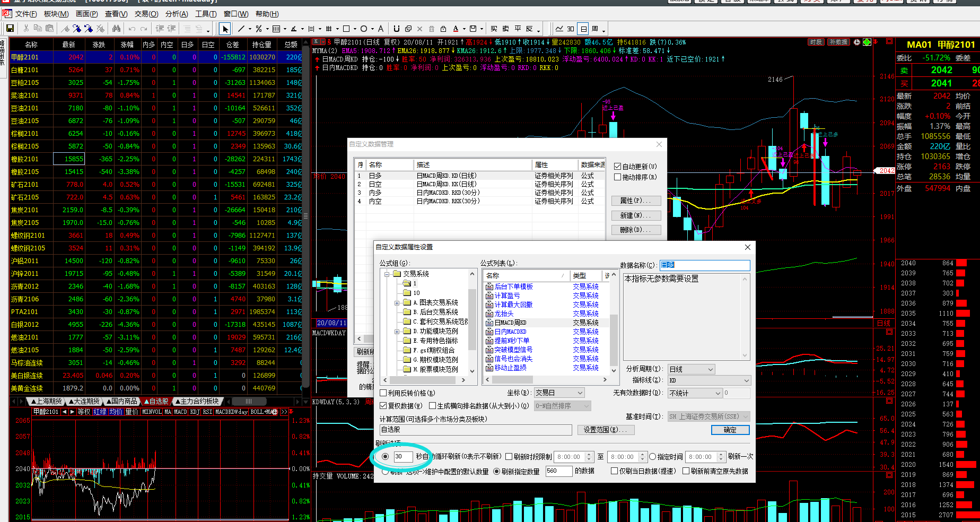Select the rectangle drawing tool
This screenshot has height=522, width=980.
[x=346, y=29]
